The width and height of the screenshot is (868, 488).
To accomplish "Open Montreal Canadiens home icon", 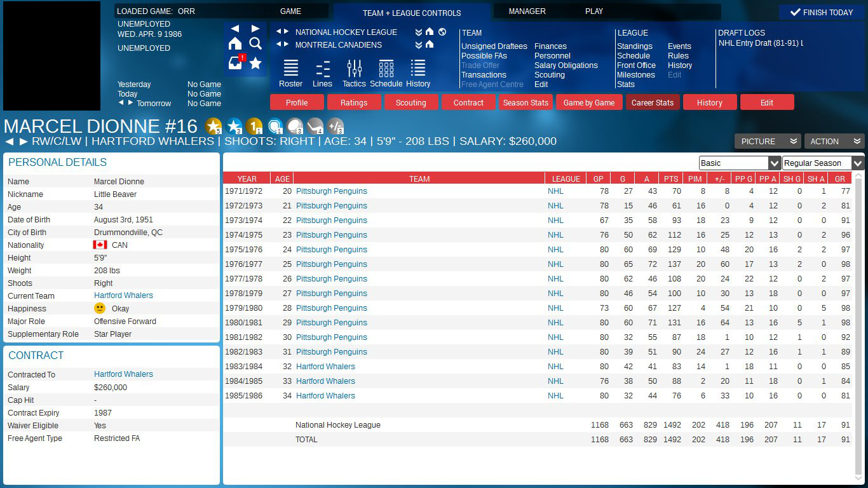I will [430, 44].
